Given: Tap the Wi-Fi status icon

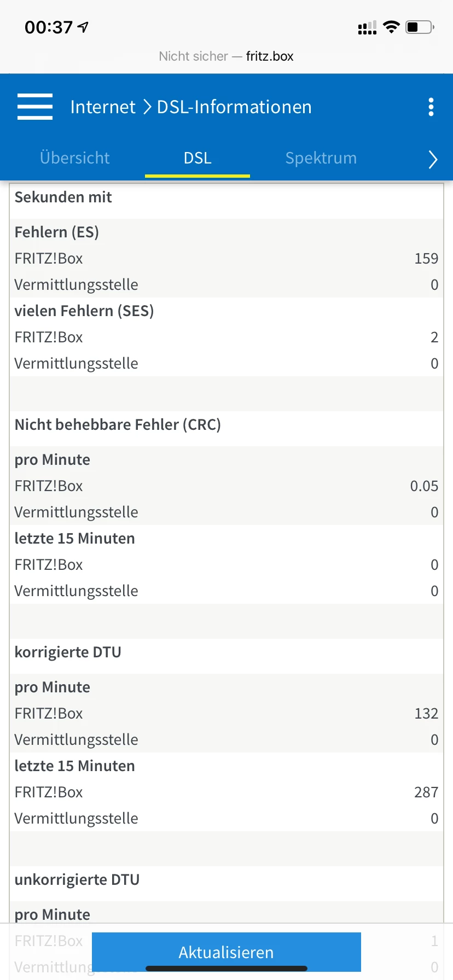Looking at the screenshot, I should [391, 27].
